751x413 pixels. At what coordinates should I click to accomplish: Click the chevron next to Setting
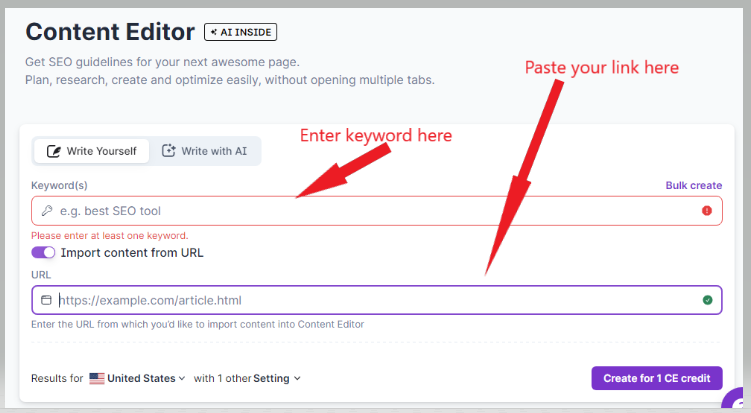(x=297, y=379)
